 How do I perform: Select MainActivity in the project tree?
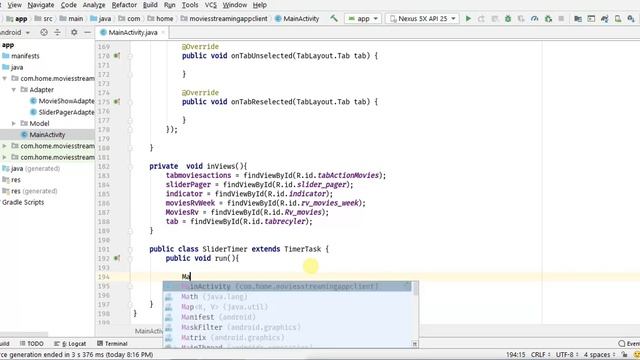[43, 135]
